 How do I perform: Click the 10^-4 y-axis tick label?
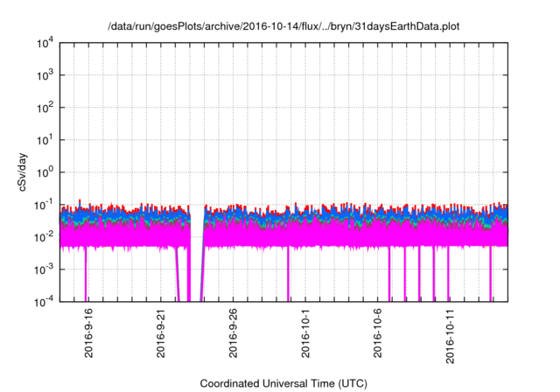pos(44,302)
